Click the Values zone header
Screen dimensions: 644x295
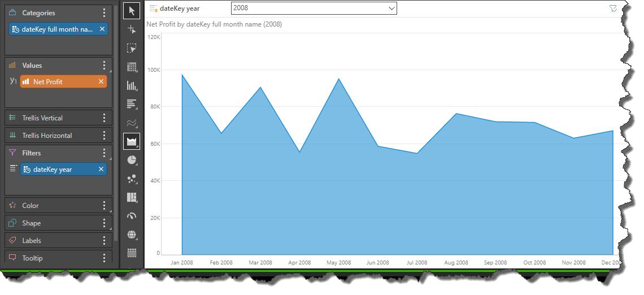click(32, 66)
